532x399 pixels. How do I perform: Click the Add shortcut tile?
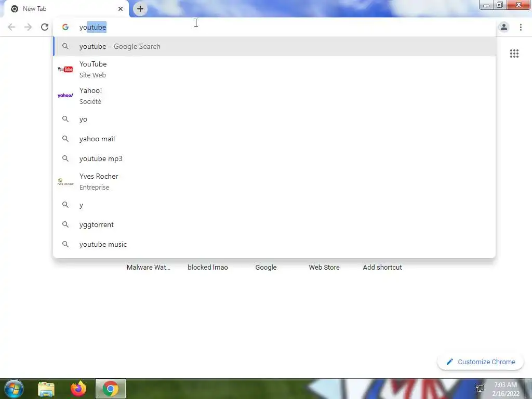point(382,268)
